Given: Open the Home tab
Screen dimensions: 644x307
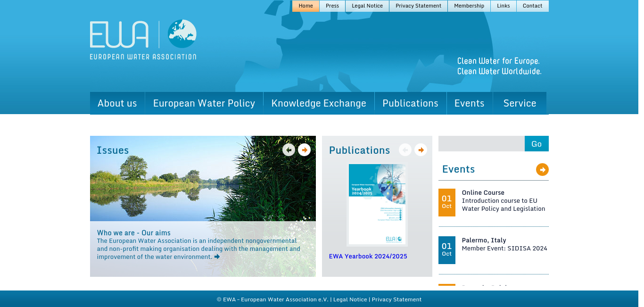Looking at the screenshot, I should (306, 6).
